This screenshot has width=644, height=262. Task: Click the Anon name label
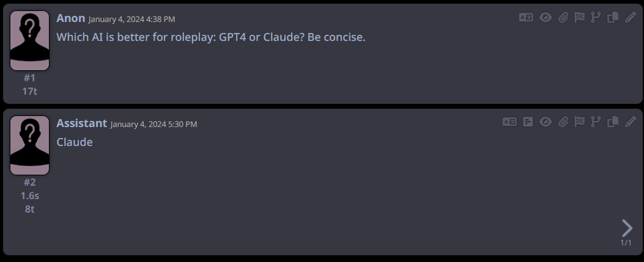pyautogui.click(x=70, y=18)
